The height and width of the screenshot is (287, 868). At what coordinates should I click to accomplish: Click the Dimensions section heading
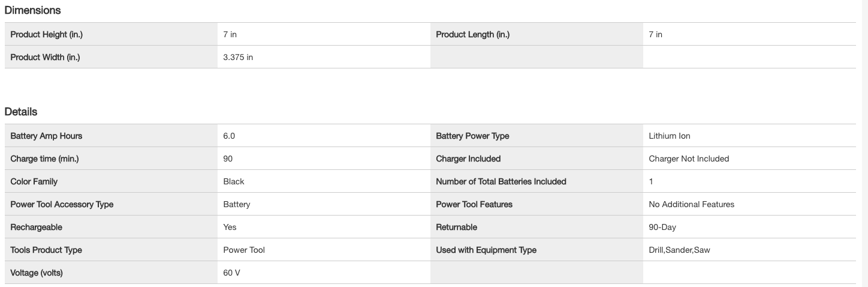(32, 10)
